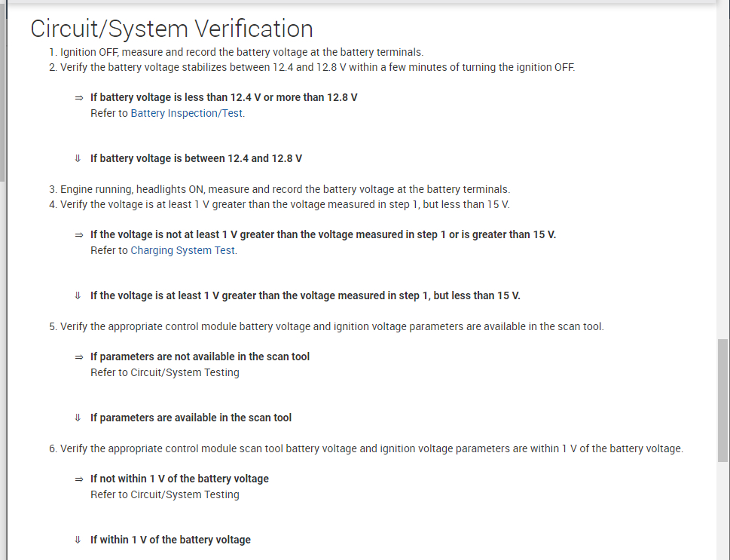Open the Charging System Test link
The width and height of the screenshot is (730, 560).
(x=183, y=250)
